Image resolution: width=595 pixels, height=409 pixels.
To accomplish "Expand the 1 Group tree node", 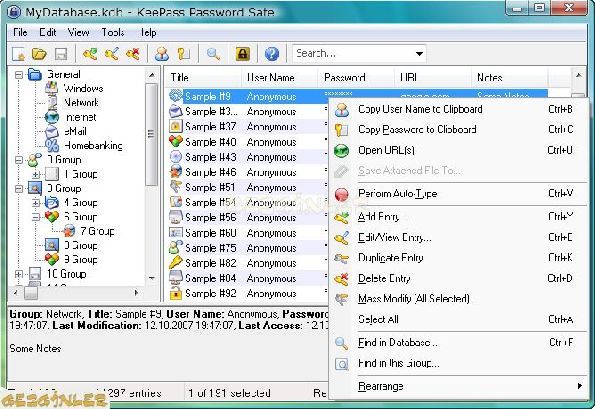I will (36, 174).
